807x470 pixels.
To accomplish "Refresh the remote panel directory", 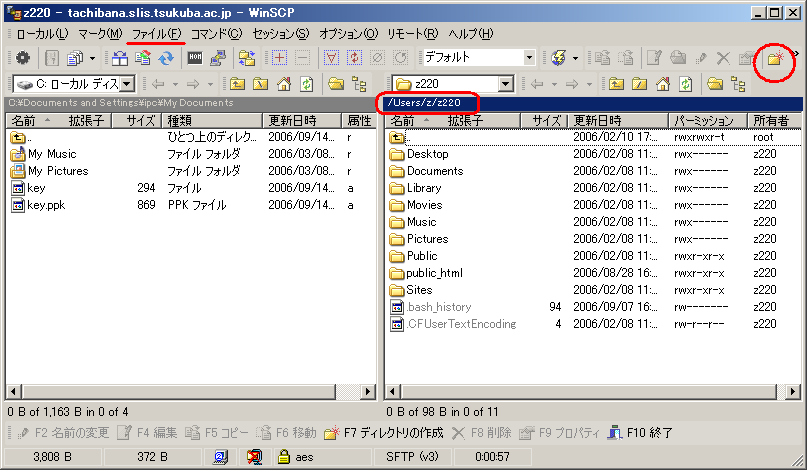I will [x=686, y=83].
